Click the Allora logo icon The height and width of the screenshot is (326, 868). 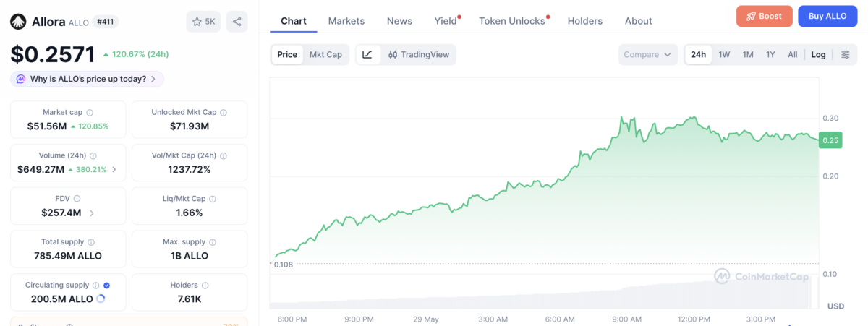click(18, 22)
